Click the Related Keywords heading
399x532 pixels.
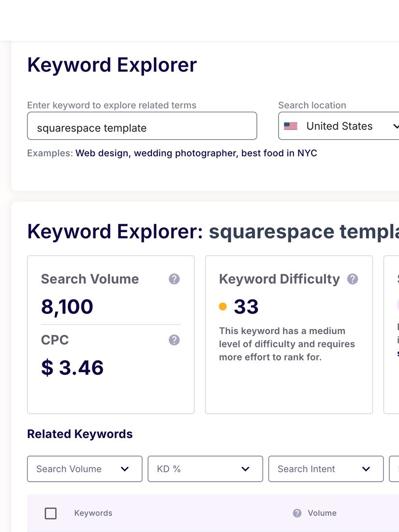pos(80,434)
